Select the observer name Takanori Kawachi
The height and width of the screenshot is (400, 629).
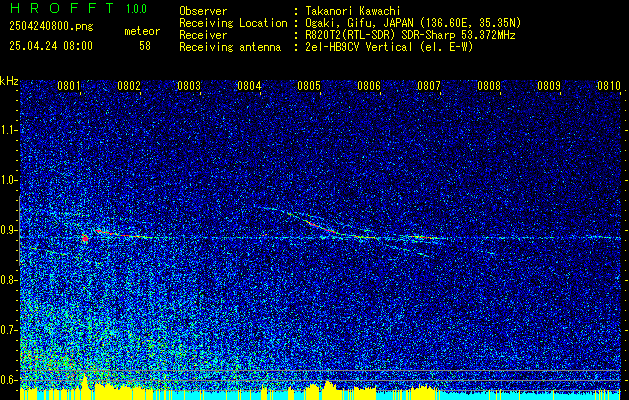[x=353, y=11]
